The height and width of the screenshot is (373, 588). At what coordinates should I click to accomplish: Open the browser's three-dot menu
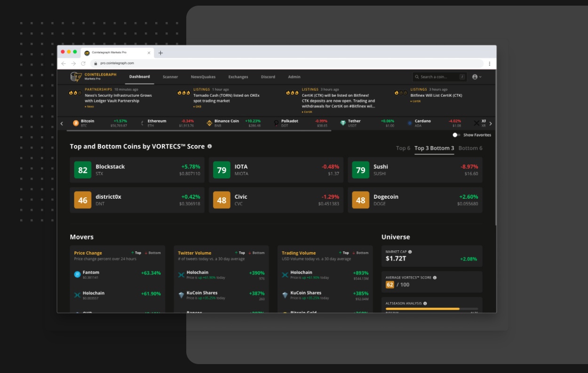[489, 63]
